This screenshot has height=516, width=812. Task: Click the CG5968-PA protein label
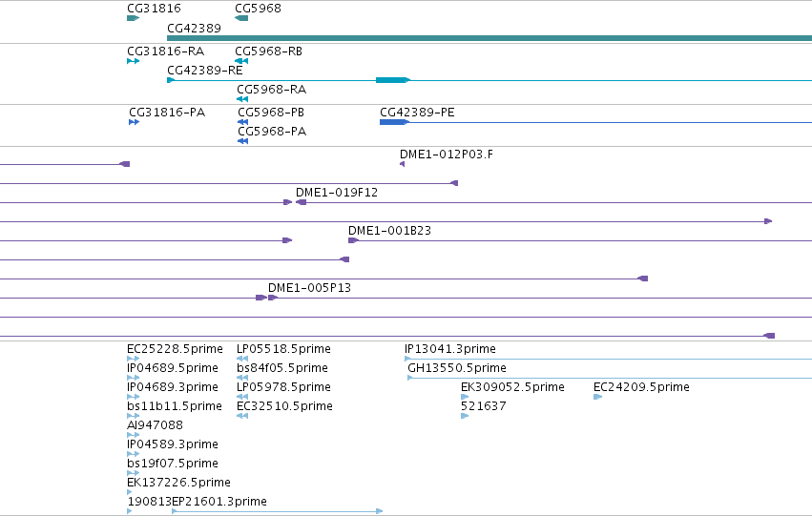(x=272, y=132)
